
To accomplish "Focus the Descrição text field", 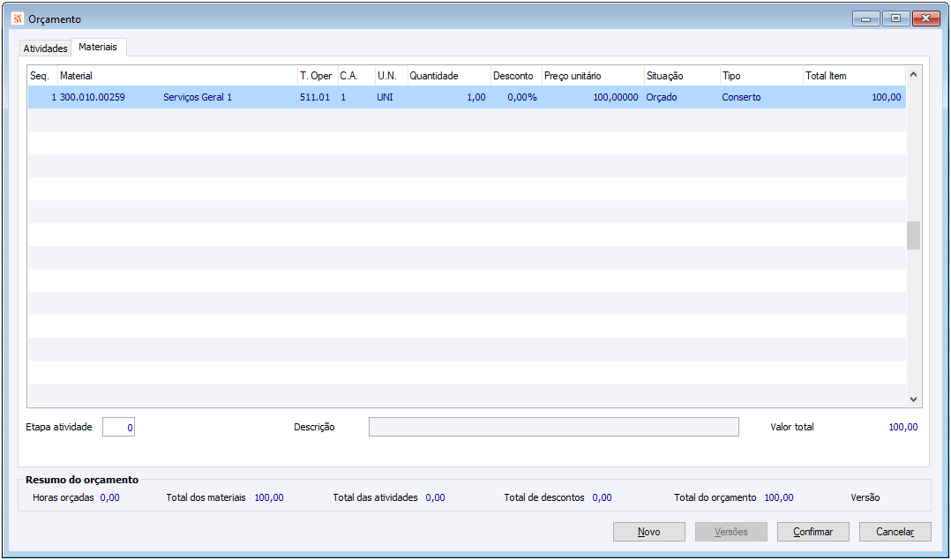I will [x=554, y=427].
